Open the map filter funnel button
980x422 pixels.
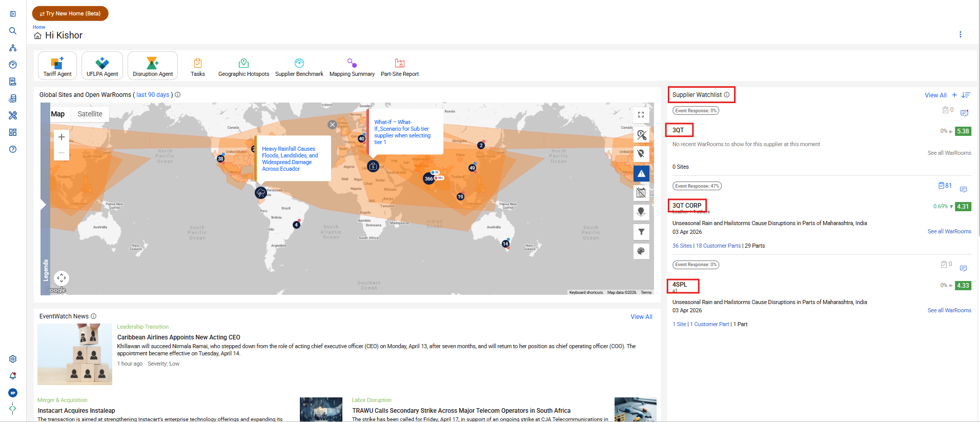[x=641, y=232]
